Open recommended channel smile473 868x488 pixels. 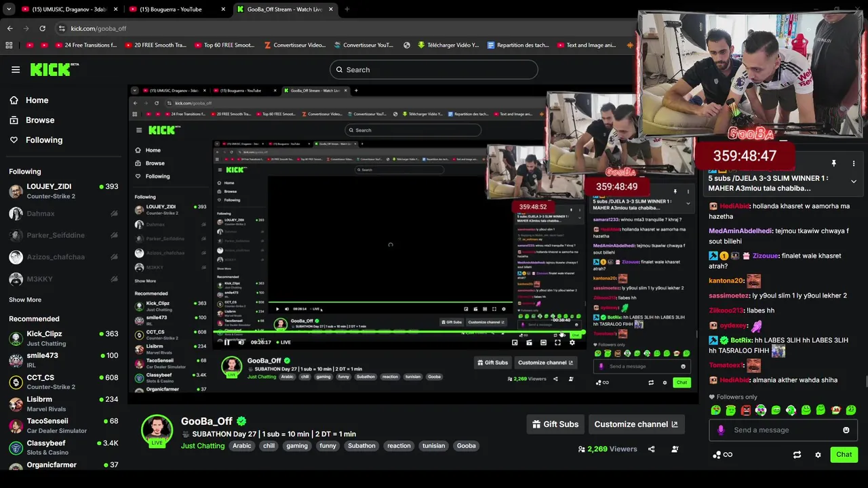(64, 361)
